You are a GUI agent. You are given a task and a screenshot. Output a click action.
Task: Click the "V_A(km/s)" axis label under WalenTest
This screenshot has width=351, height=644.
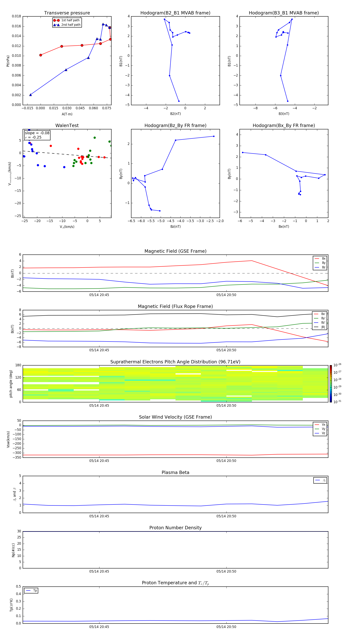[67, 227]
